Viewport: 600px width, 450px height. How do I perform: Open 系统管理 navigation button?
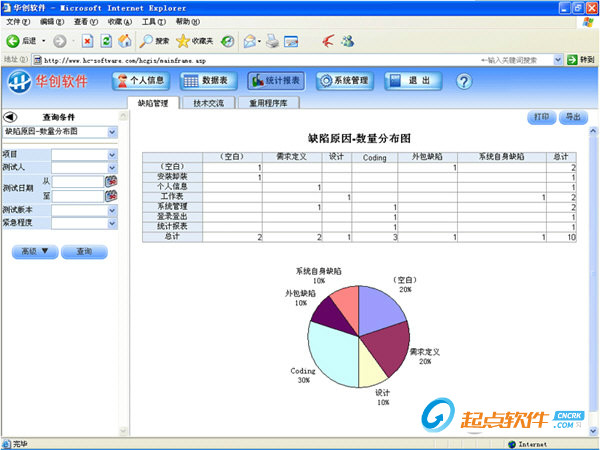coord(345,81)
